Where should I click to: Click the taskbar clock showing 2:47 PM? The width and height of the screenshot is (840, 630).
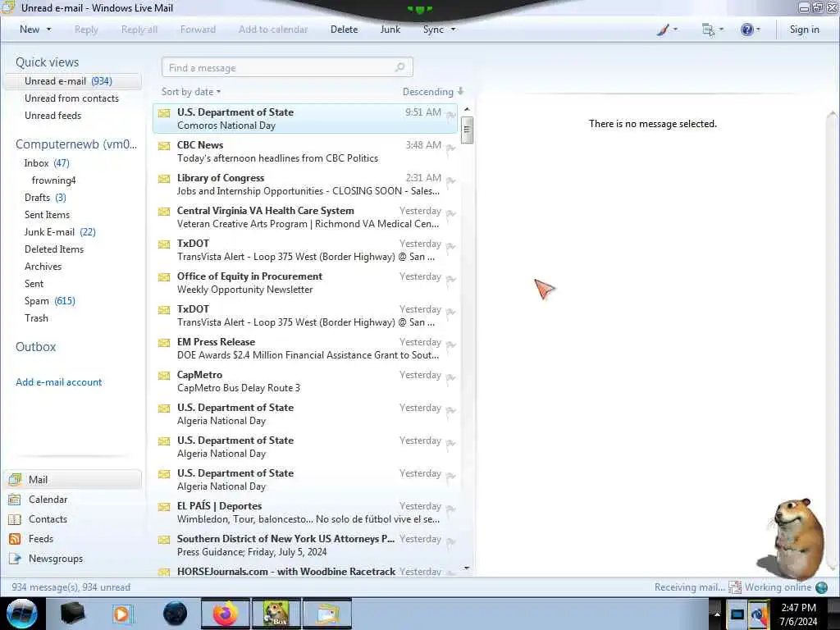(798, 614)
